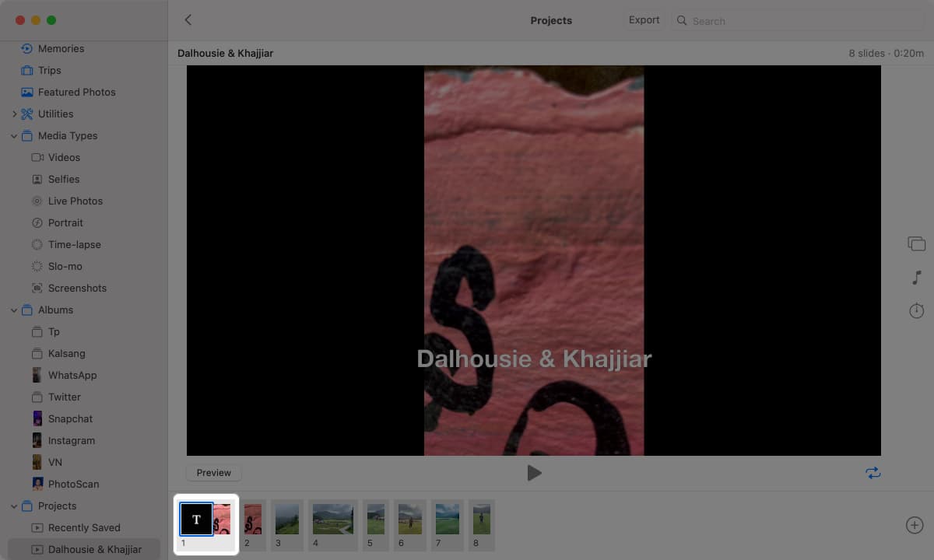Image resolution: width=934 pixels, height=560 pixels.
Task: Open the slideshow Themes panel
Action: point(916,244)
